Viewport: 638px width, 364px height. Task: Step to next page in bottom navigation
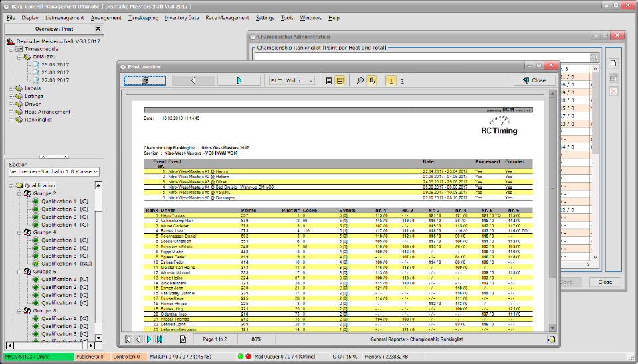pyautogui.click(x=149, y=339)
